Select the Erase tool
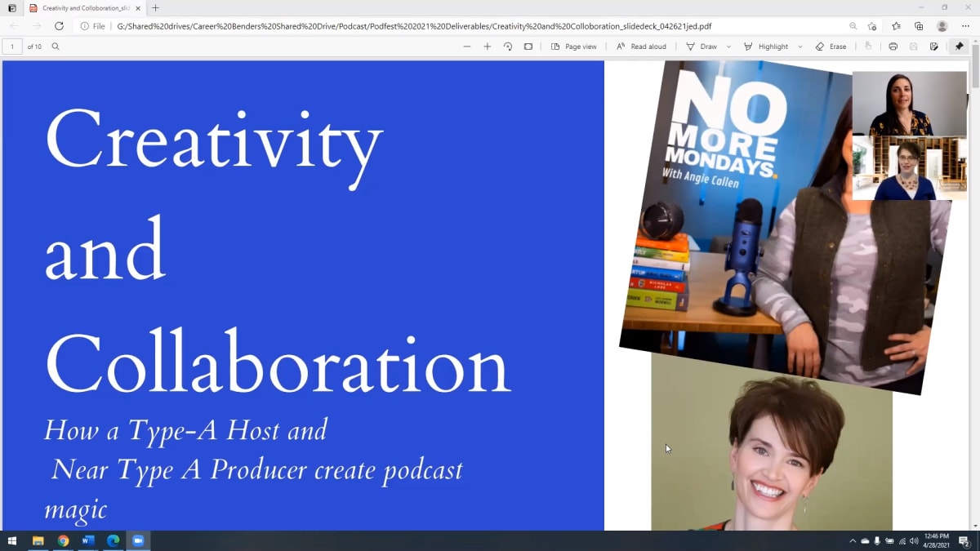Image resolution: width=980 pixels, height=551 pixels. click(x=831, y=47)
